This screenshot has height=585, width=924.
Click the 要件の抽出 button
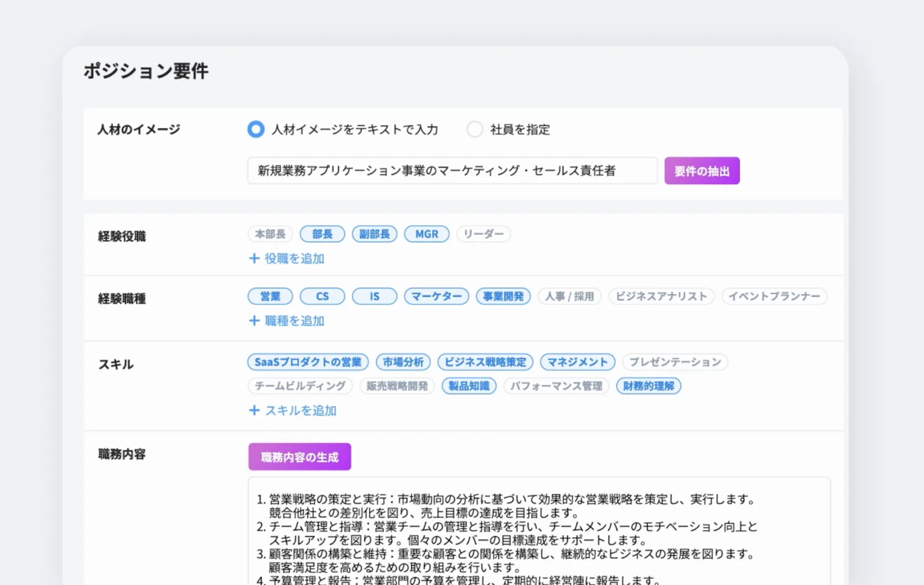[x=702, y=170]
